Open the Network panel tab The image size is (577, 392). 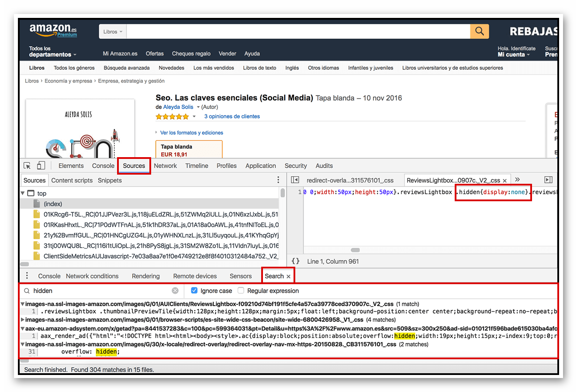[165, 166]
